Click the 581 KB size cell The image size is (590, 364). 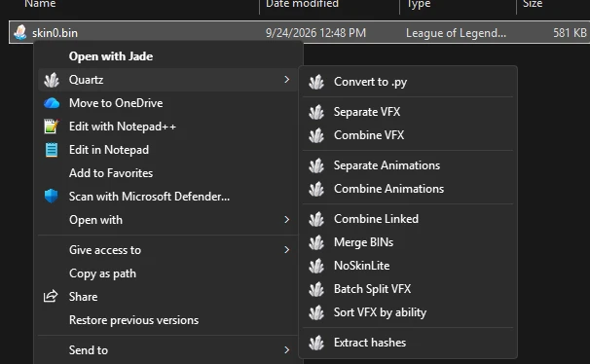[x=570, y=33]
